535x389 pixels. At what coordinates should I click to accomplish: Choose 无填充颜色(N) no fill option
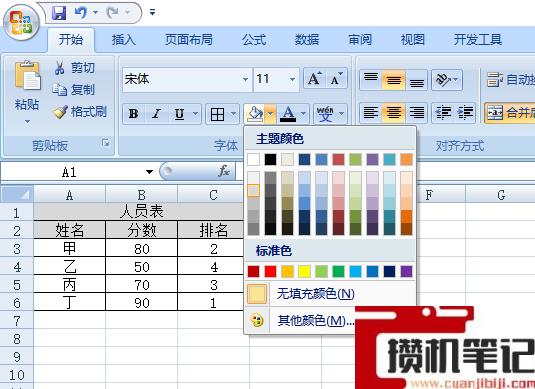(x=330, y=294)
